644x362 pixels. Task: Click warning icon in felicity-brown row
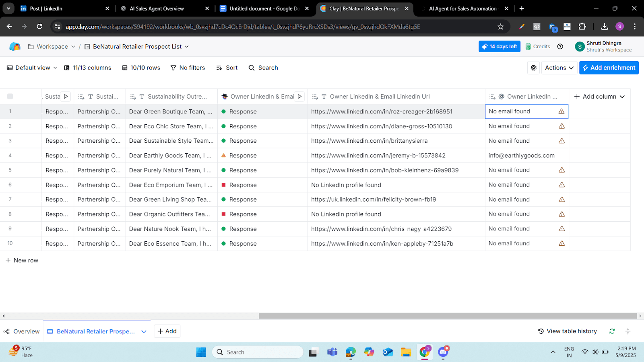561,200
